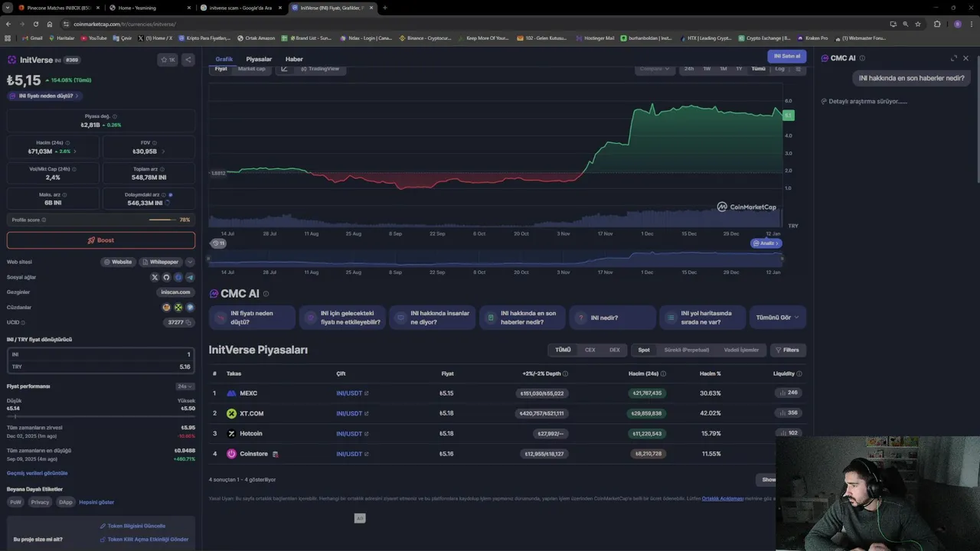
Task: Select the 1W chart range
Action: [x=707, y=69]
